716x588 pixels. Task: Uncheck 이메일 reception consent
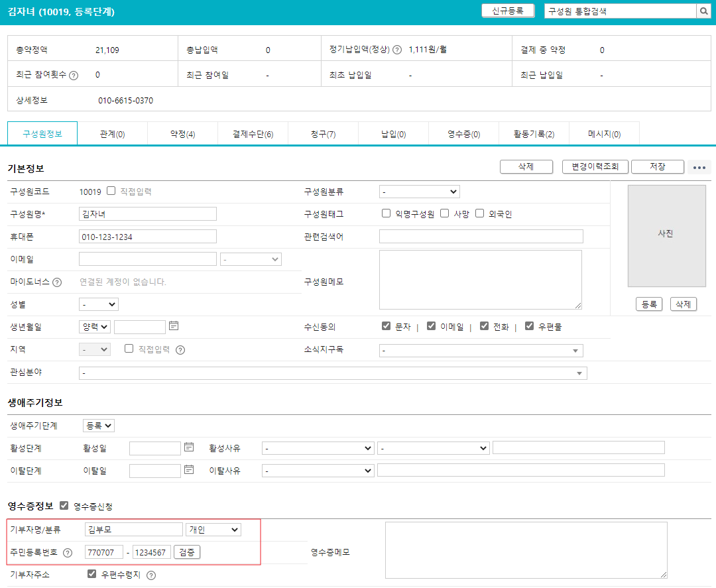click(x=431, y=326)
